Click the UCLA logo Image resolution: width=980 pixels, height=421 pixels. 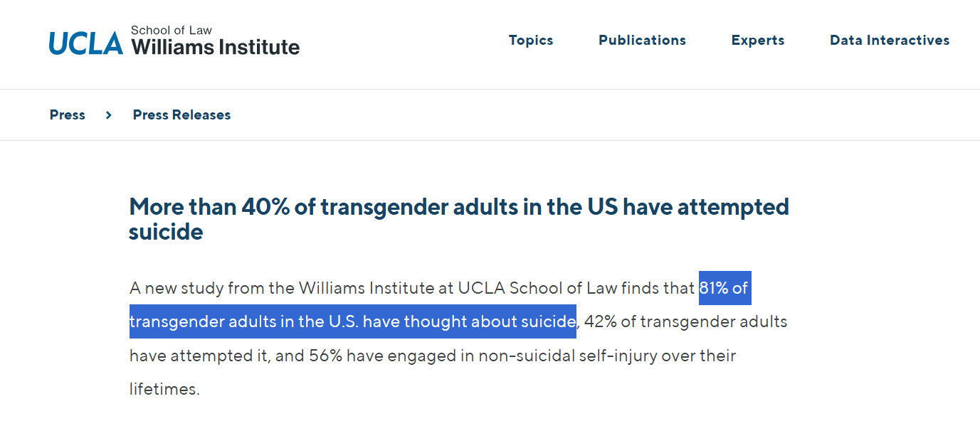coord(86,43)
